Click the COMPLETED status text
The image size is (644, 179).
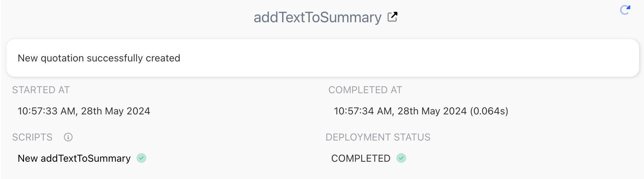(361, 158)
